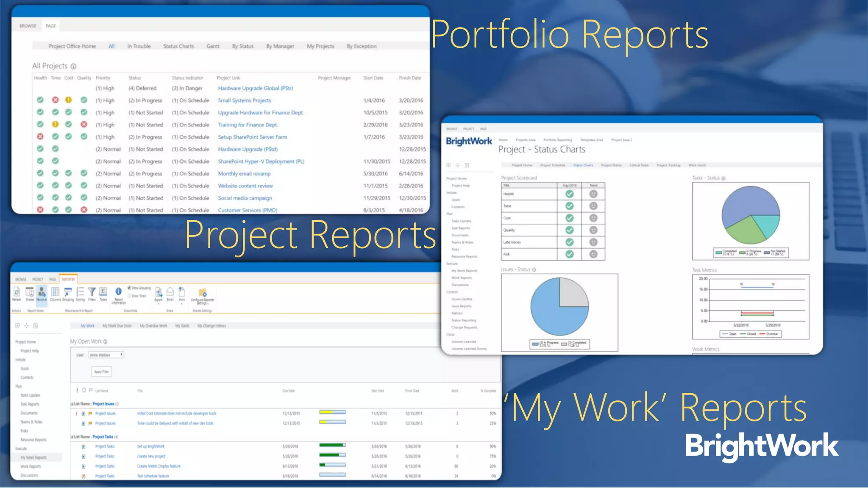Click the yellow flag on Initial Cost Estimate row
The width and height of the screenshot is (868, 488).
[90, 413]
